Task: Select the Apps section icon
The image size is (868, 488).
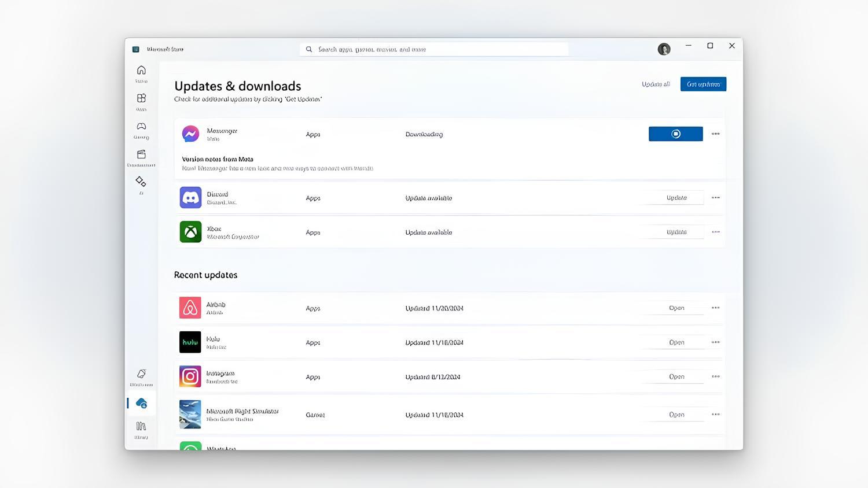Action: 141,98
